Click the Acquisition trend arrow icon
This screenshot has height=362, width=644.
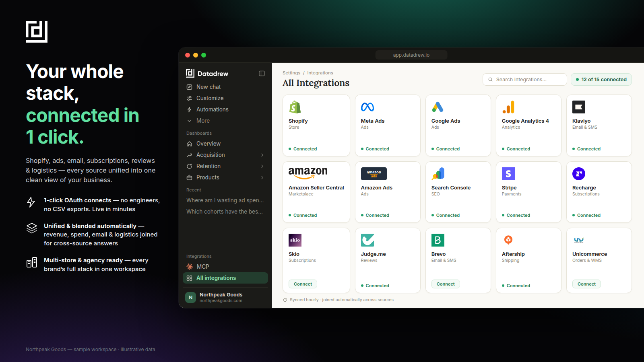pyautogui.click(x=189, y=155)
